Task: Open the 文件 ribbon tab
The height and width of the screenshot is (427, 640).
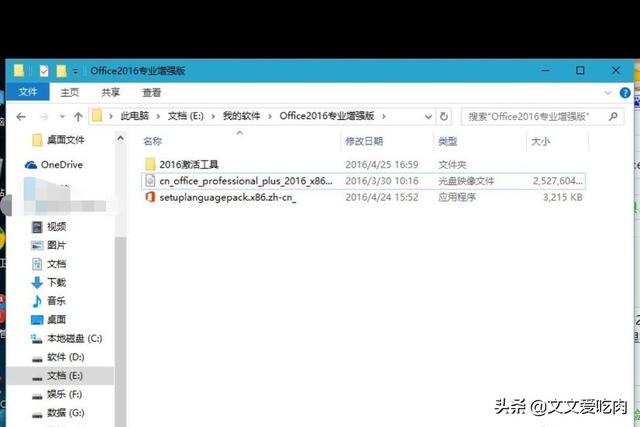Action: point(28,92)
